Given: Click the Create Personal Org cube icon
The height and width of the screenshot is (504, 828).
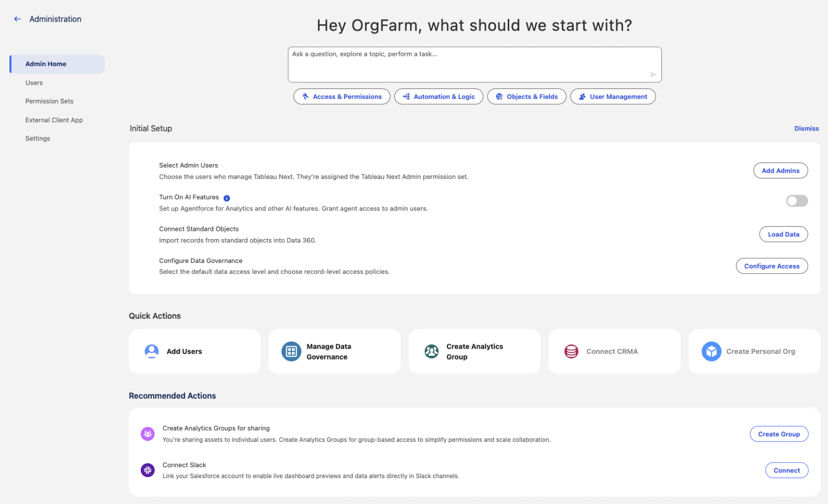Looking at the screenshot, I should 712,351.
